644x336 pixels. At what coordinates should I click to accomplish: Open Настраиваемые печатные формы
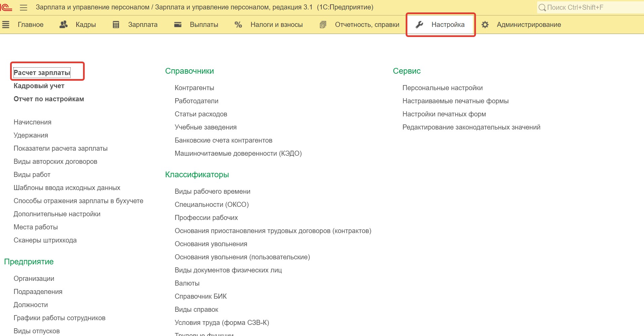click(x=455, y=101)
